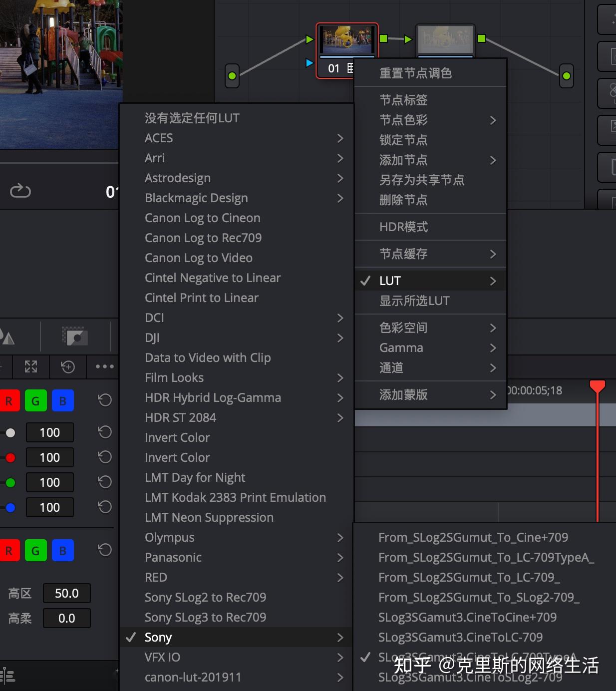Expand the ACES LUT submenu
The width and height of the screenshot is (616, 691).
[x=158, y=138]
